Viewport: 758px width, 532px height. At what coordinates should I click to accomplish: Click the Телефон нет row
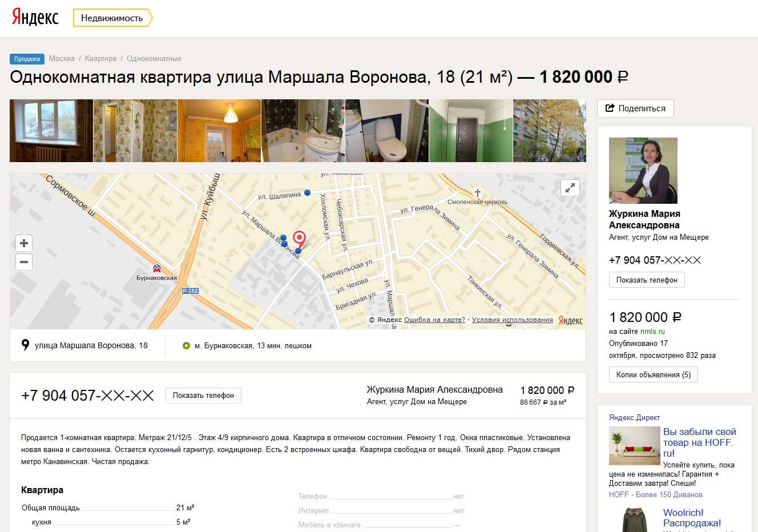click(x=381, y=497)
